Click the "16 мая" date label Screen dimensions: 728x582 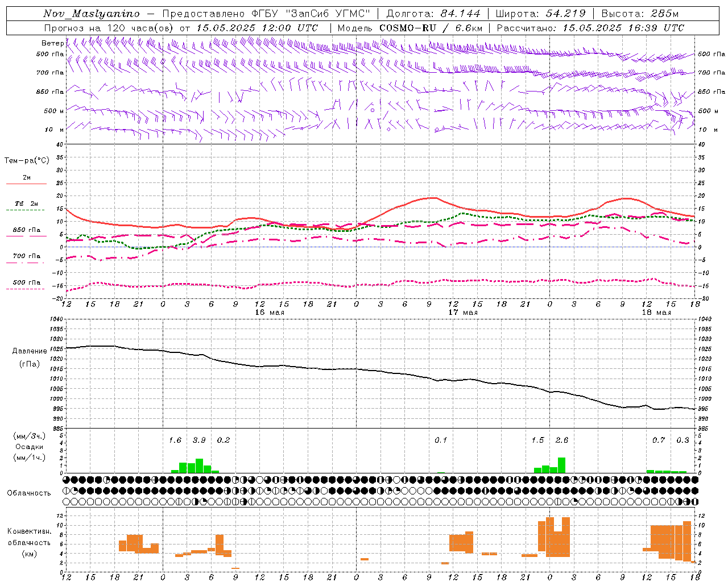[x=270, y=313]
